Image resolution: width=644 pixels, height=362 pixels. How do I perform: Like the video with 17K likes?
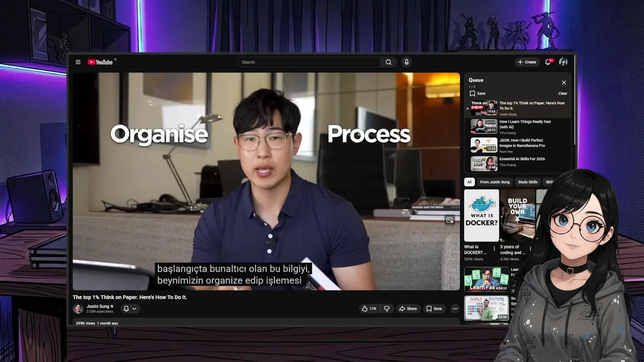point(369,309)
